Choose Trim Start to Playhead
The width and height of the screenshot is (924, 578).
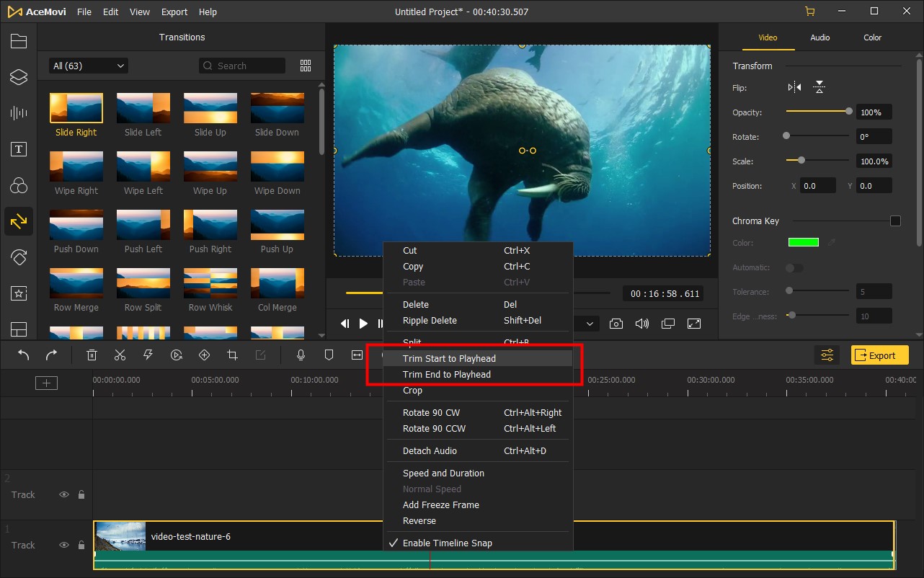pyautogui.click(x=449, y=358)
